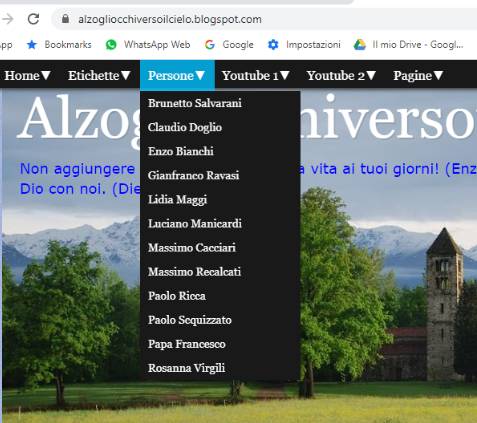This screenshot has width=477, height=423.
Task: Open the Pagine dropdown menu
Action: (x=418, y=75)
